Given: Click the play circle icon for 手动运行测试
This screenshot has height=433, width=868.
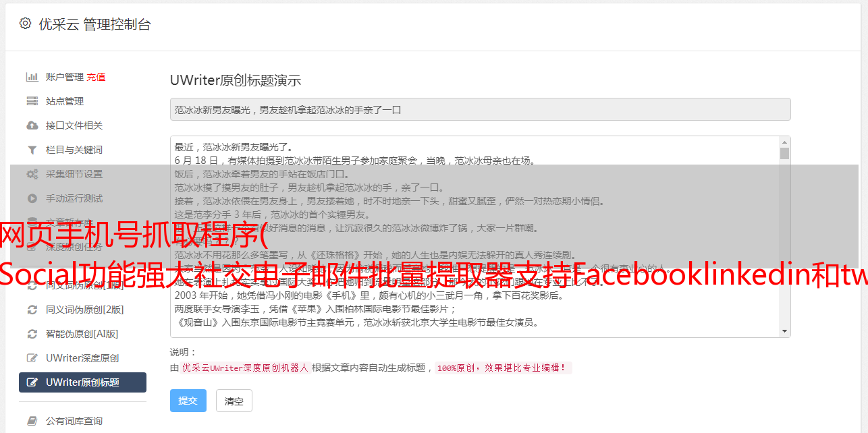Looking at the screenshot, I should [32, 198].
